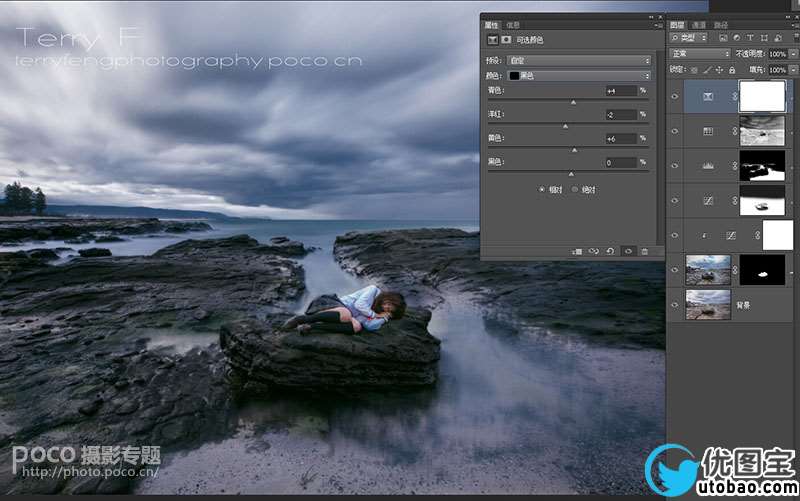Click the Selective Color adjustment icon in Properties header
This screenshot has width=800, height=501.
[x=492, y=40]
